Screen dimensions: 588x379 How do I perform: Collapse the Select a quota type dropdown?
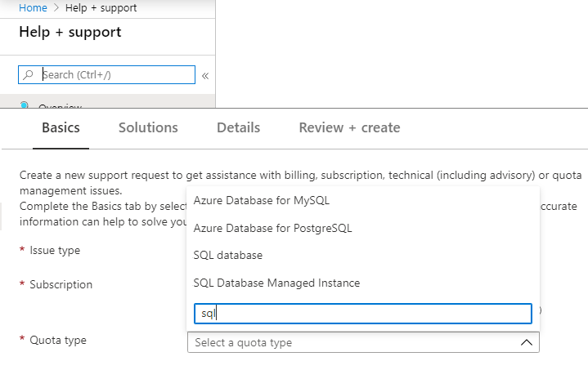[363, 342]
